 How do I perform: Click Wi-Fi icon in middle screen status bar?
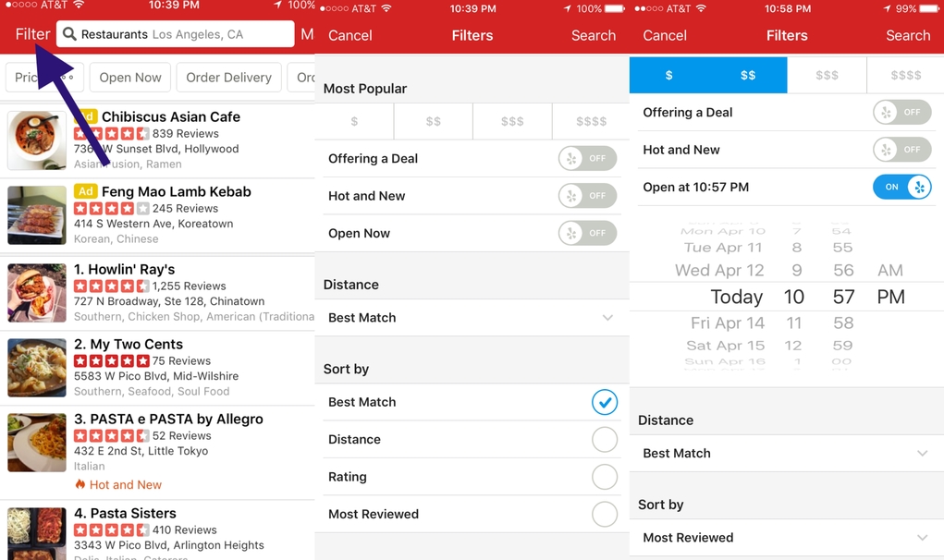point(386,7)
